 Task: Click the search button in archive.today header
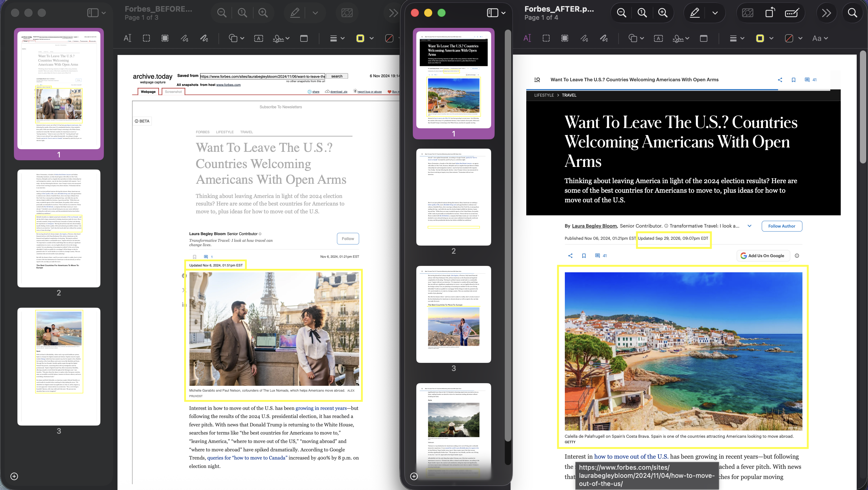click(x=337, y=76)
